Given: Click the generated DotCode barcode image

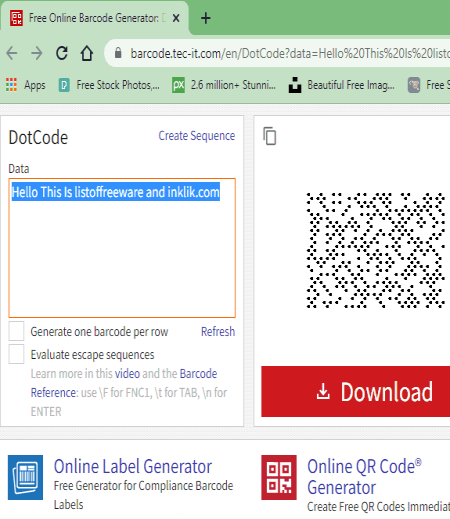Looking at the screenshot, I should point(376,250).
